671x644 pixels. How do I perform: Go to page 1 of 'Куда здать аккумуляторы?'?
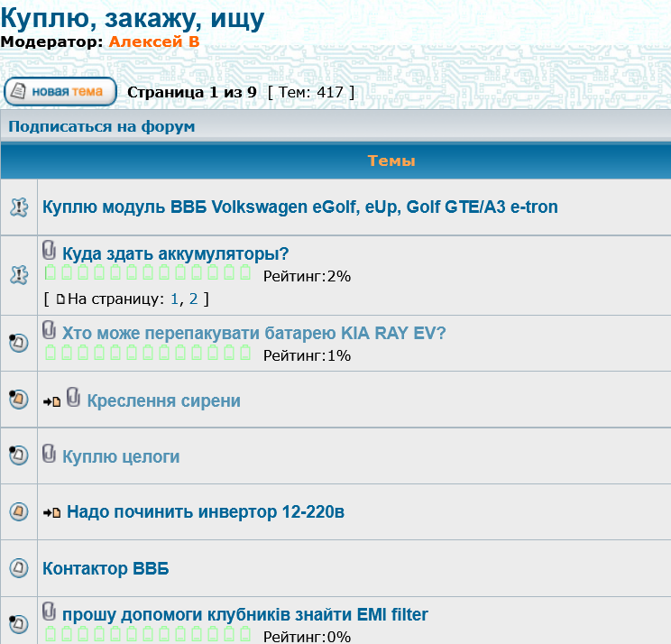(x=175, y=298)
